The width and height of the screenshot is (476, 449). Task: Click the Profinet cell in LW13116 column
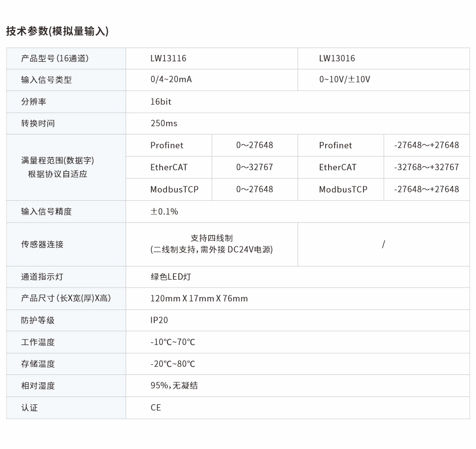(x=167, y=145)
